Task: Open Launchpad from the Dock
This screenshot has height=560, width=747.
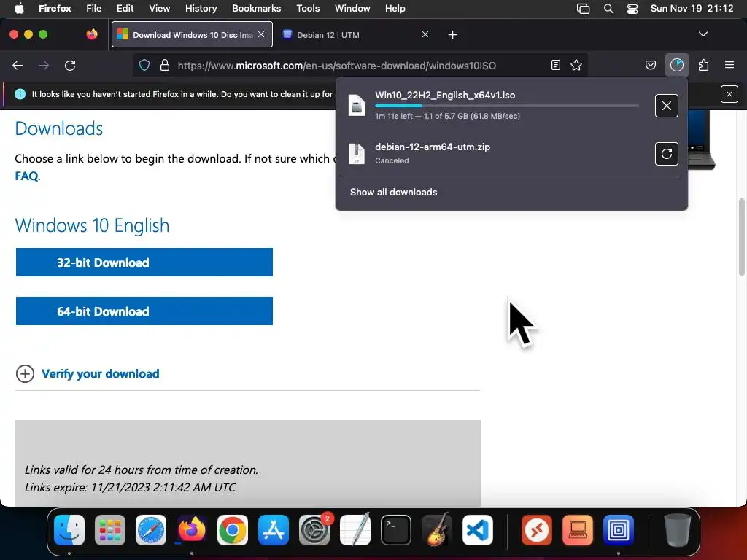Action: (110, 530)
